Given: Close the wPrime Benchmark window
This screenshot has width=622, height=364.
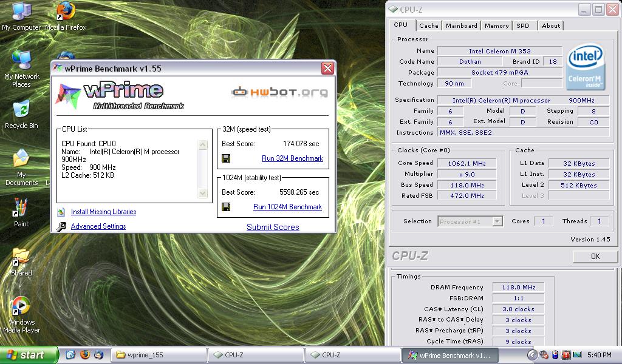Looking at the screenshot, I should pyautogui.click(x=327, y=69).
